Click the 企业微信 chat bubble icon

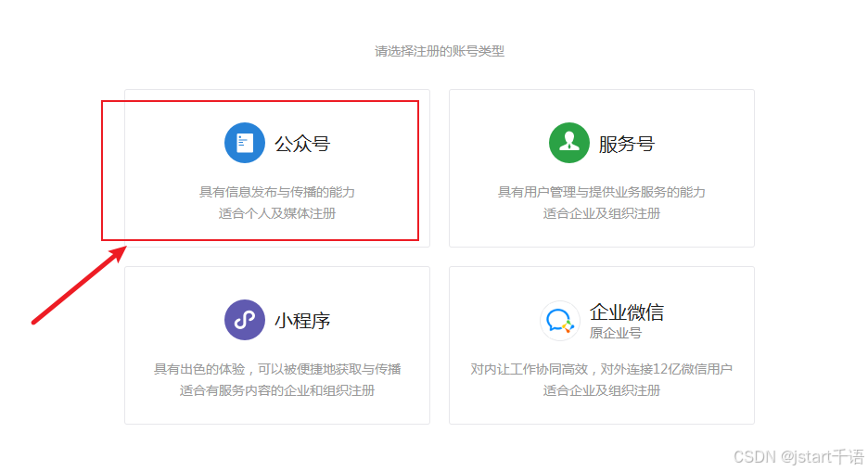pos(560,321)
